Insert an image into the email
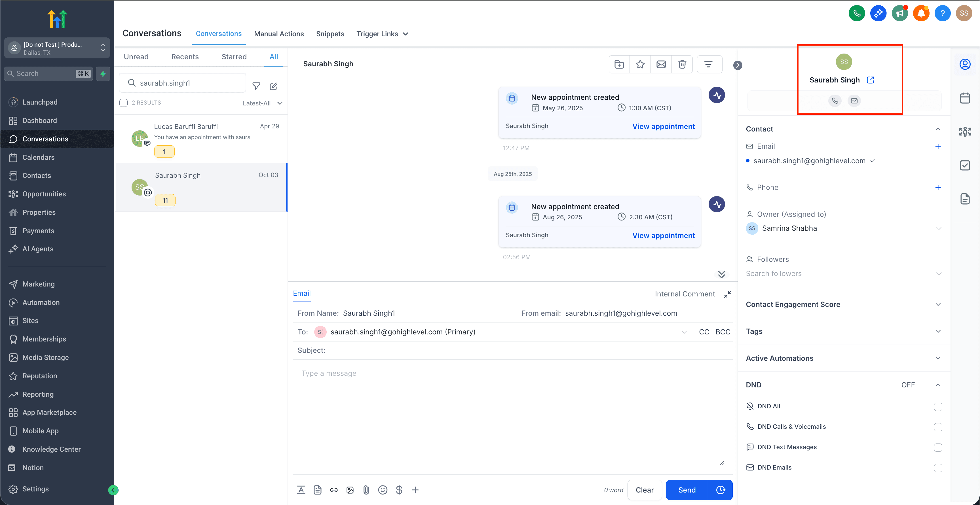The image size is (980, 505). 350,490
